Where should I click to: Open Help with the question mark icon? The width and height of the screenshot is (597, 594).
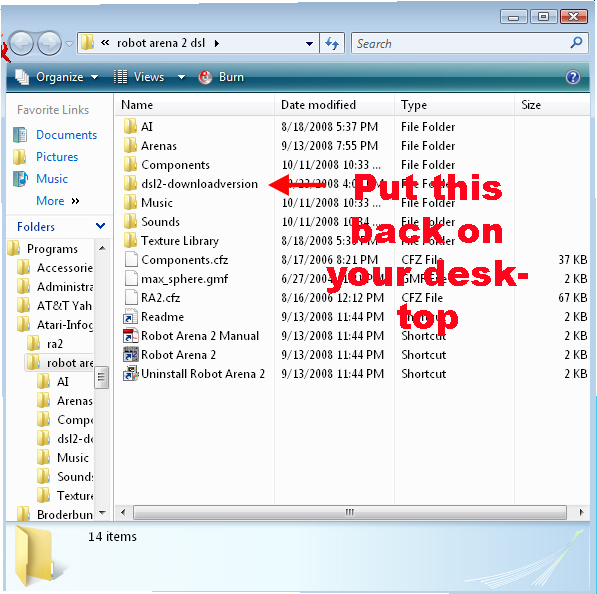tap(573, 77)
